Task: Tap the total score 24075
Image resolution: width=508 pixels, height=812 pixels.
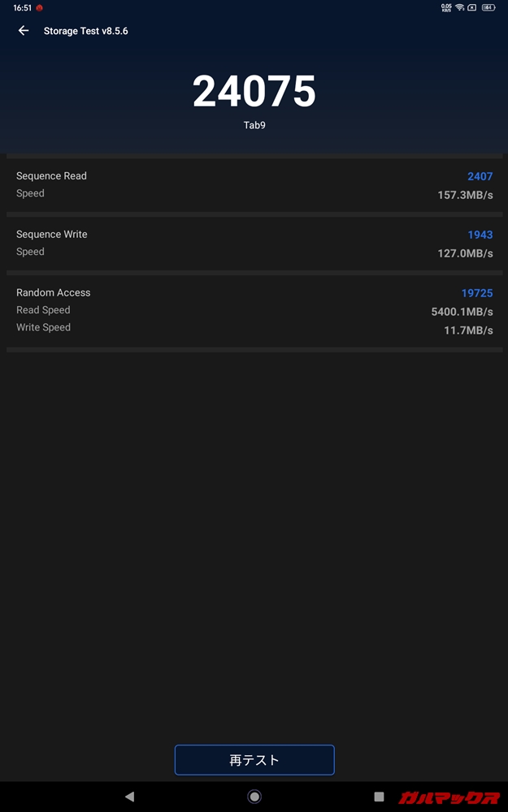Action: [254, 92]
